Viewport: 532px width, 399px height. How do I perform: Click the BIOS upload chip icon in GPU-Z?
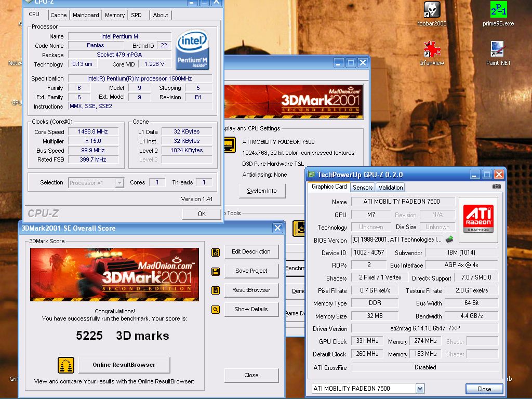click(x=449, y=239)
